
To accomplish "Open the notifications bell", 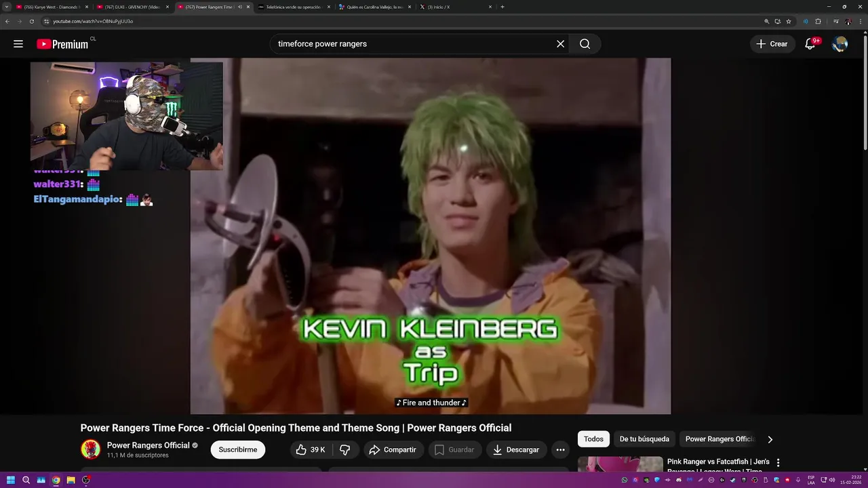I will tap(810, 44).
